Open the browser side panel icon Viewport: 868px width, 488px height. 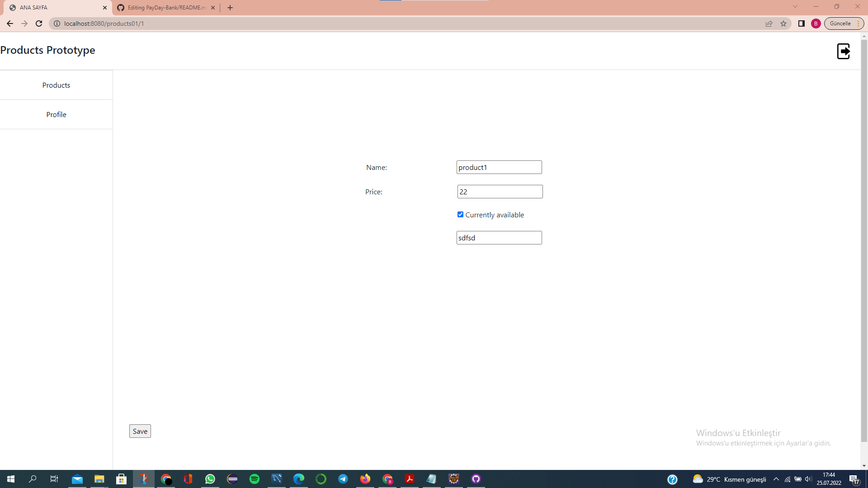802,23
